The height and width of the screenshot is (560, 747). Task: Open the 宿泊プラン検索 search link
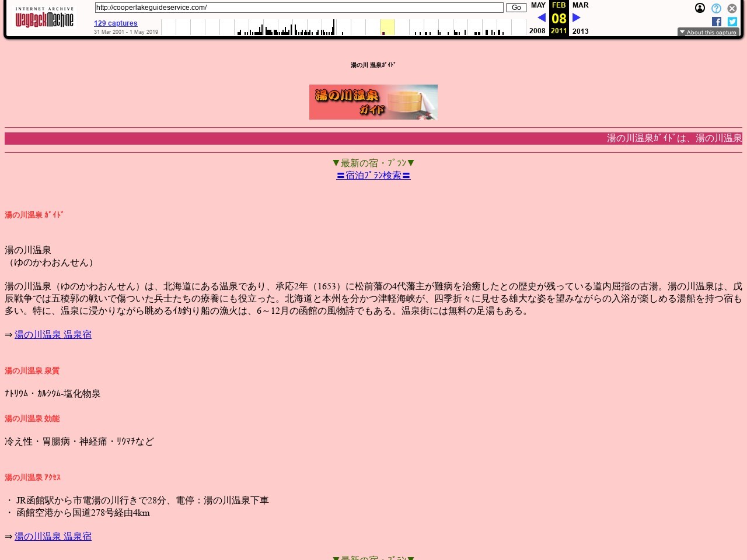[x=373, y=175]
